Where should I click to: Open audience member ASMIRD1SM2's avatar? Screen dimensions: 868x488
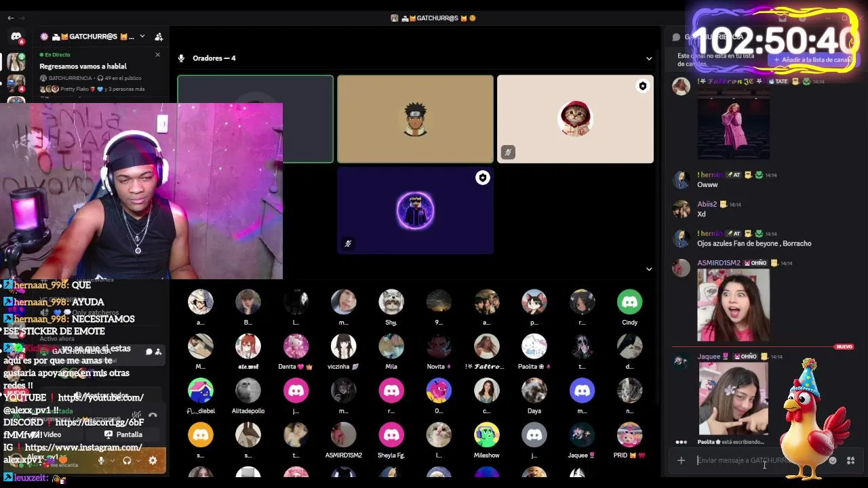tap(343, 435)
